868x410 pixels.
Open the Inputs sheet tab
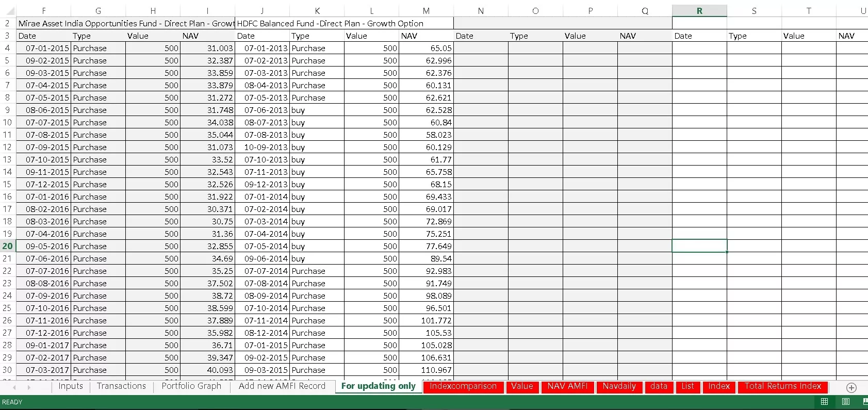pyautogui.click(x=71, y=386)
